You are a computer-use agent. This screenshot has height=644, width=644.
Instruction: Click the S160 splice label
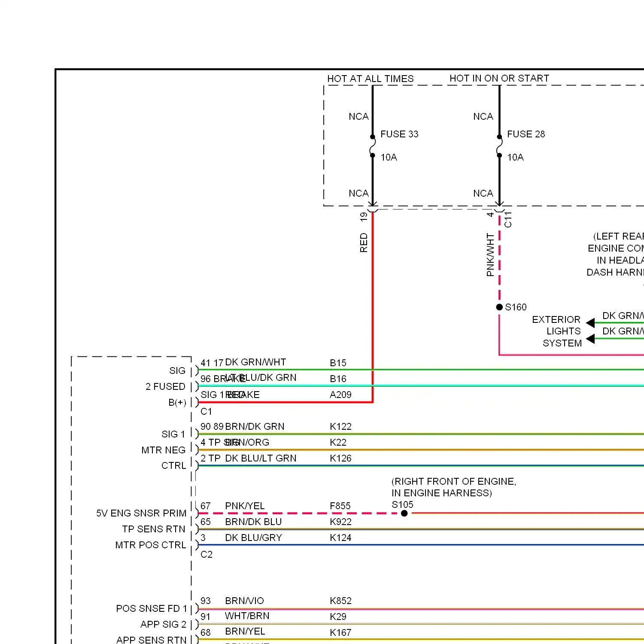click(516, 307)
